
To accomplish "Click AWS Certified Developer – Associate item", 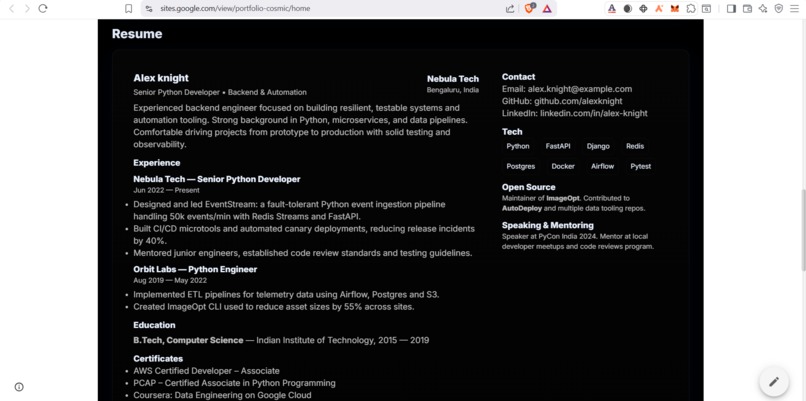I will click(x=207, y=371).
